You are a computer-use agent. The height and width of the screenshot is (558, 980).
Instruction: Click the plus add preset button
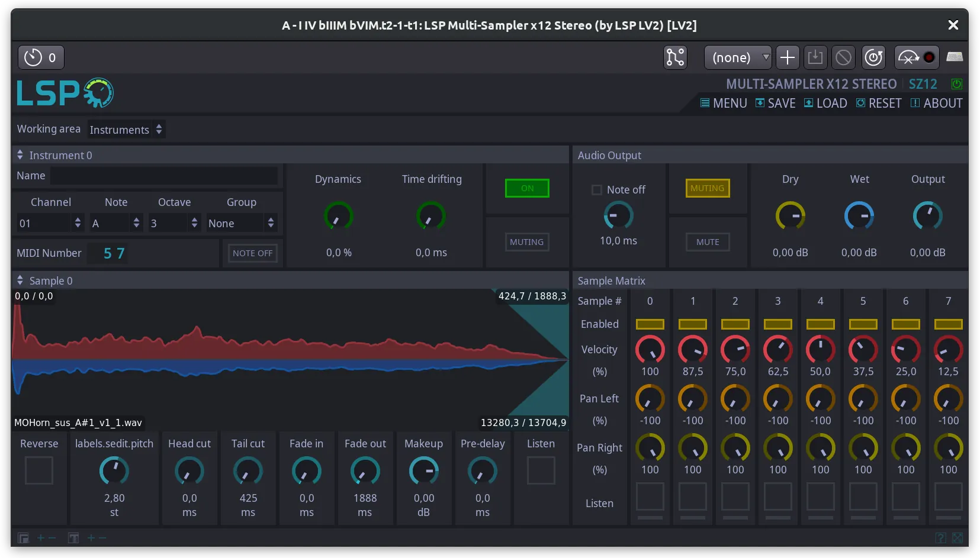pos(788,57)
